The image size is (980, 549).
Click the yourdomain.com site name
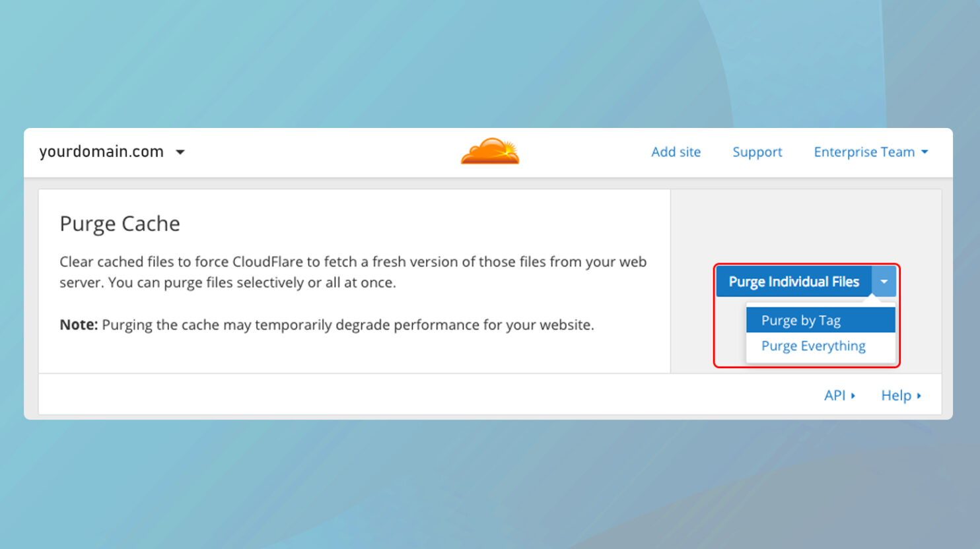click(101, 152)
